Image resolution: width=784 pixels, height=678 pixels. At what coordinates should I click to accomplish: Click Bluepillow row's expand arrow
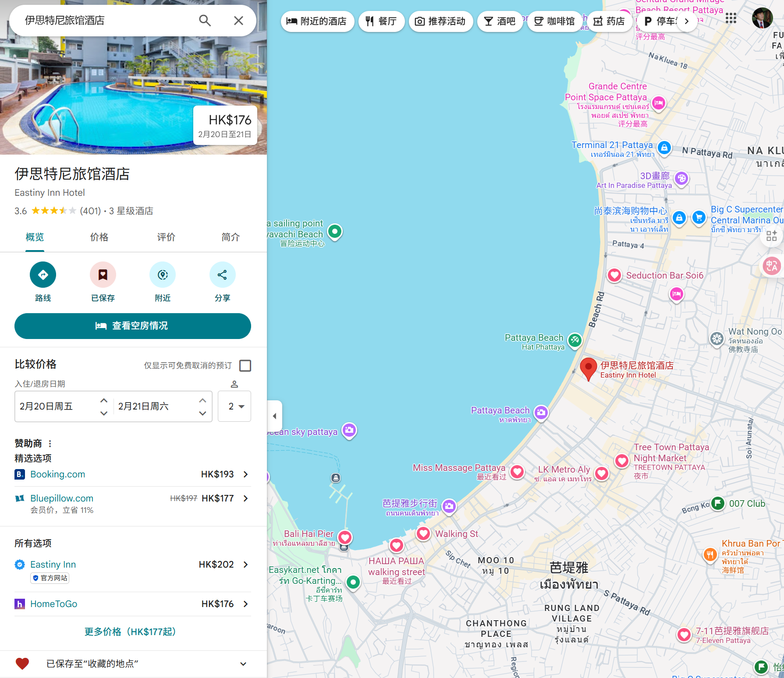(246, 498)
